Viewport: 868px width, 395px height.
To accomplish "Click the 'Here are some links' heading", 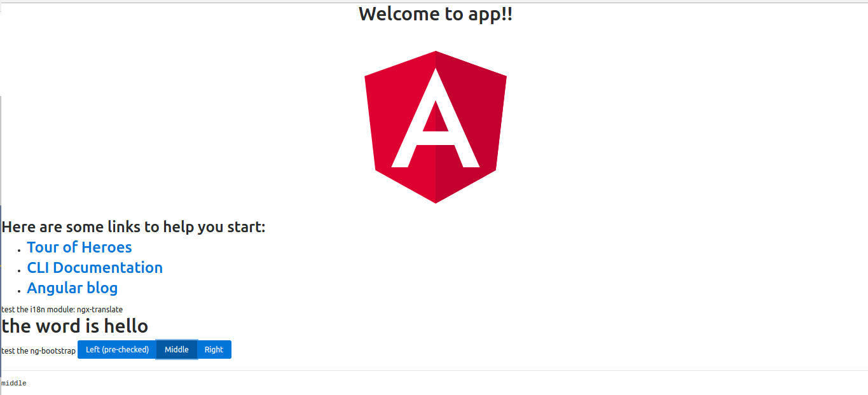I will 134,227.
